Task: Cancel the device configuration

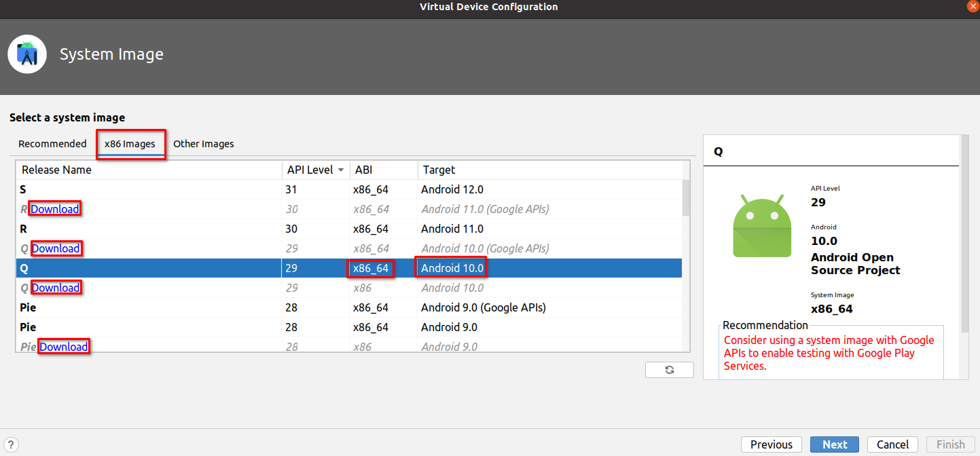Action: click(x=892, y=444)
